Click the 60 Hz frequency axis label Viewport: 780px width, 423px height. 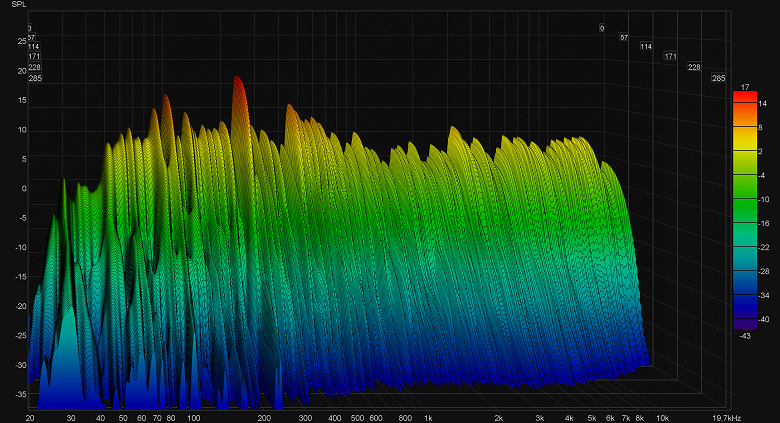pyautogui.click(x=142, y=418)
